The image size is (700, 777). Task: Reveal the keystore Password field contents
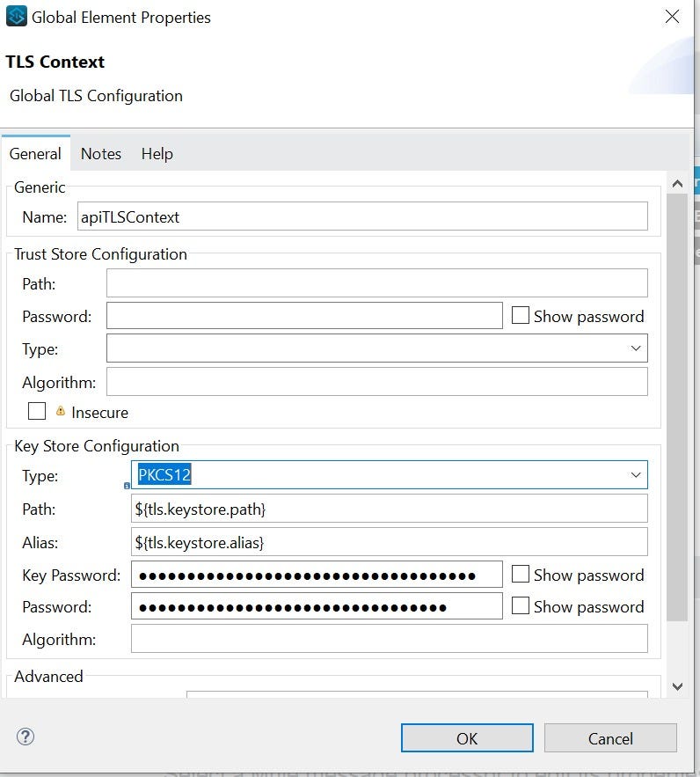point(521,605)
